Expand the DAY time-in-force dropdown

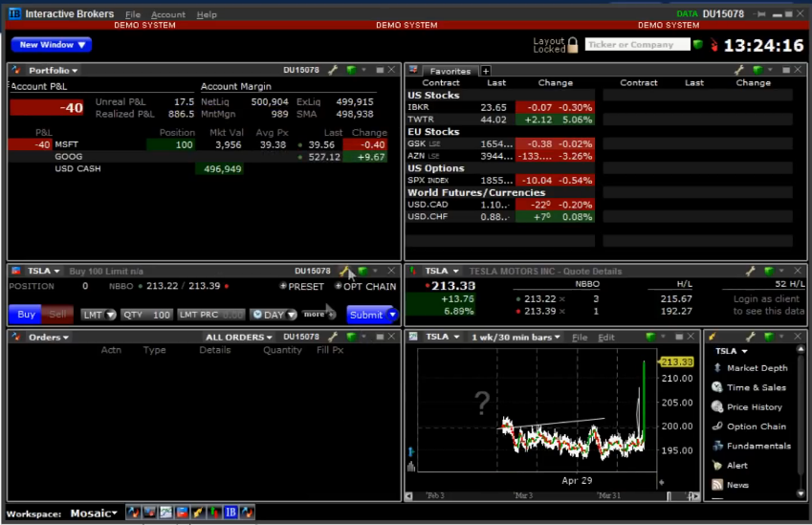273,315
